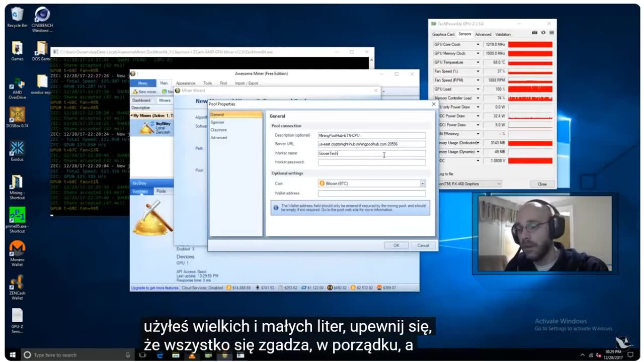Open the Find ribbon tab in Awesome Miner
The width and height of the screenshot is (644, 362).
click(x=223, y=83)
